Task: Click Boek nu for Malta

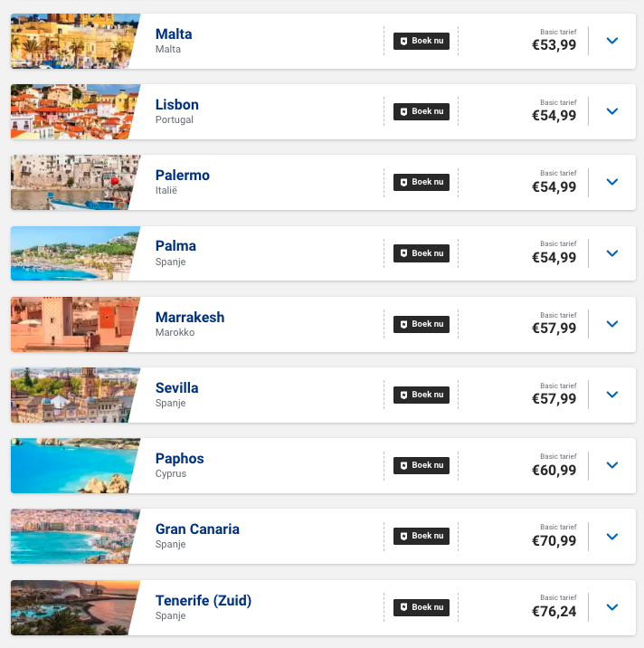Action: [x=421, y=41]
